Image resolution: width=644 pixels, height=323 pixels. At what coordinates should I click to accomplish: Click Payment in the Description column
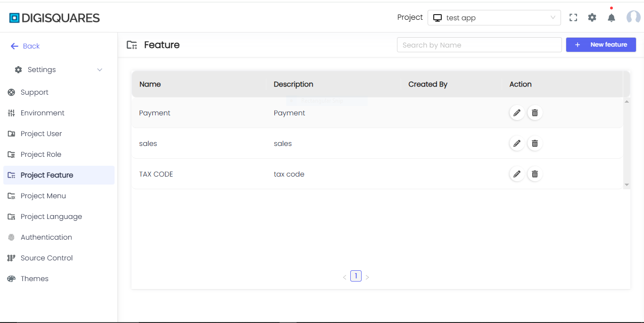coord(289,113)
